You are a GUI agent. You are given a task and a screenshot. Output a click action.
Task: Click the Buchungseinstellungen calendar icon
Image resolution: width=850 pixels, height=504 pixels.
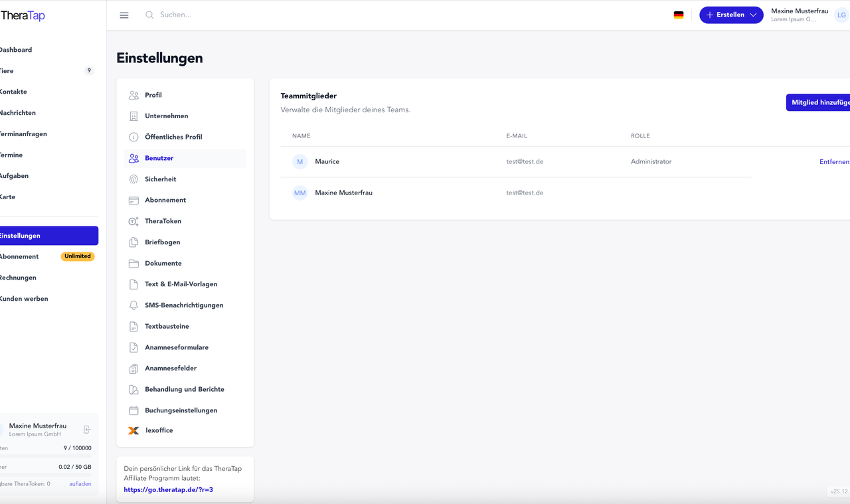[x=133, y=410]
